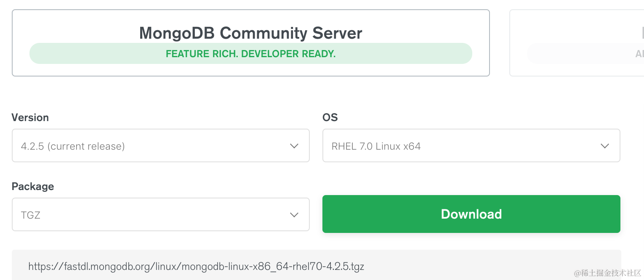Click the MongoDB Community Server heading
Viewport: 644px width, 280px height.
250,33
